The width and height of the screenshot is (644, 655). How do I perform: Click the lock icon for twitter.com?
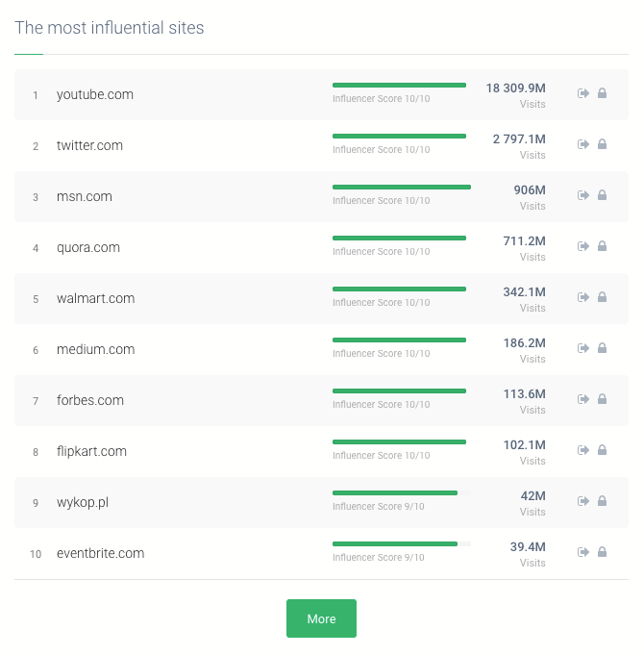pos(602,143)
